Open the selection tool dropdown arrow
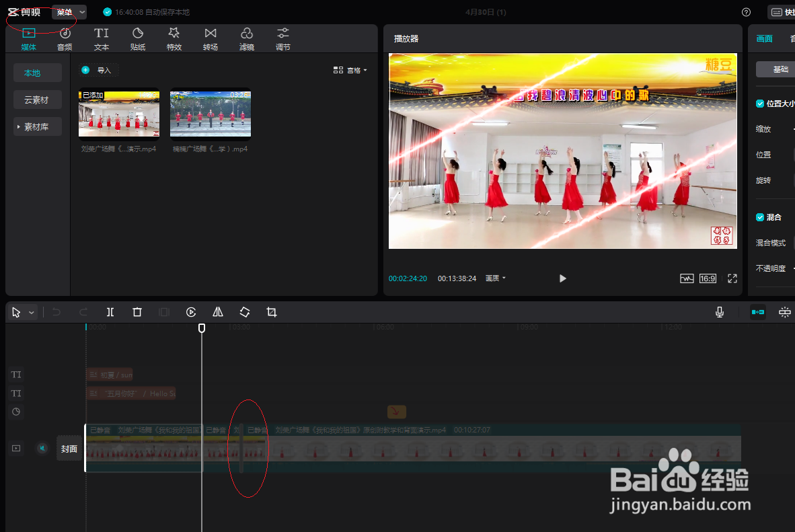Screen dimensions: 795x532 click(x=32, y=312)
